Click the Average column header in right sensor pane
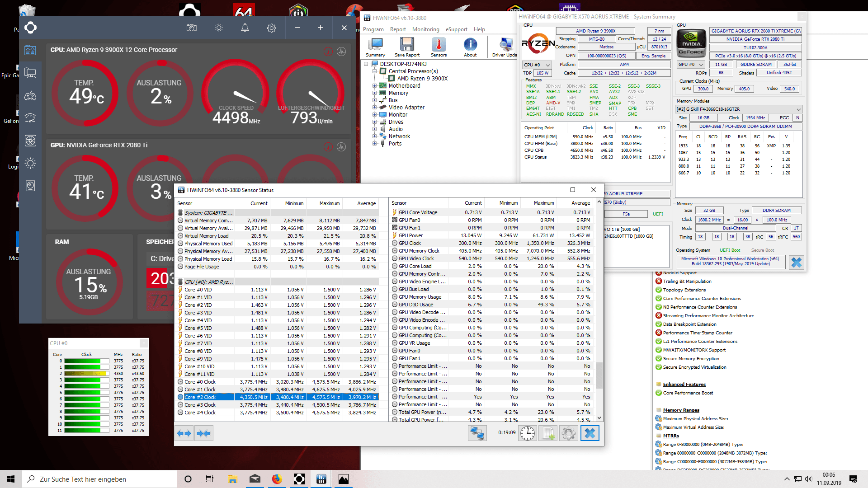Viewport: 868px width, 488px height. pos(574,203)
